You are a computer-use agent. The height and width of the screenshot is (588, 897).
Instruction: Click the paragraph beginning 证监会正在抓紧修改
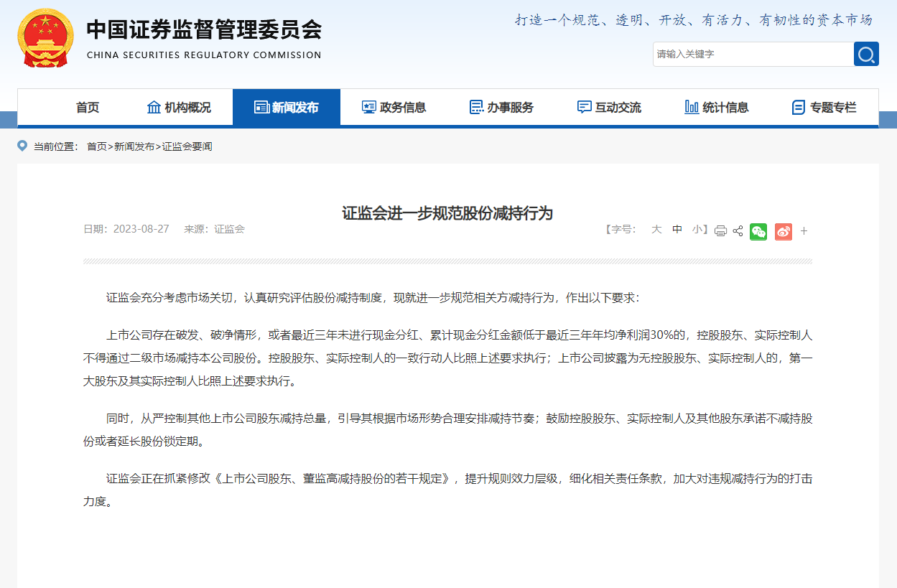tap(448, 490)
